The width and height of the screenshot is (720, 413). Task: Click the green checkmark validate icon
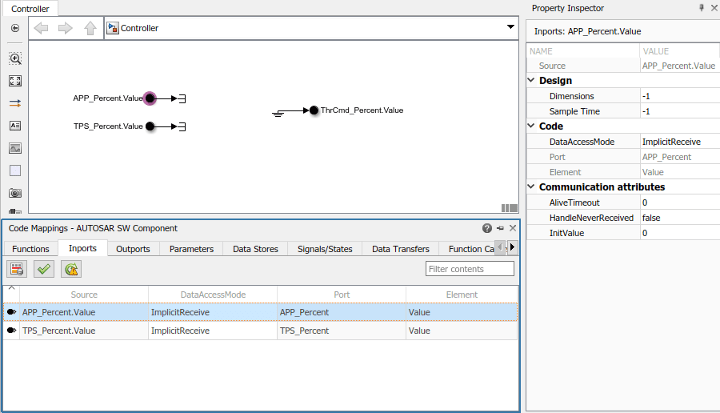coord(44,269)
